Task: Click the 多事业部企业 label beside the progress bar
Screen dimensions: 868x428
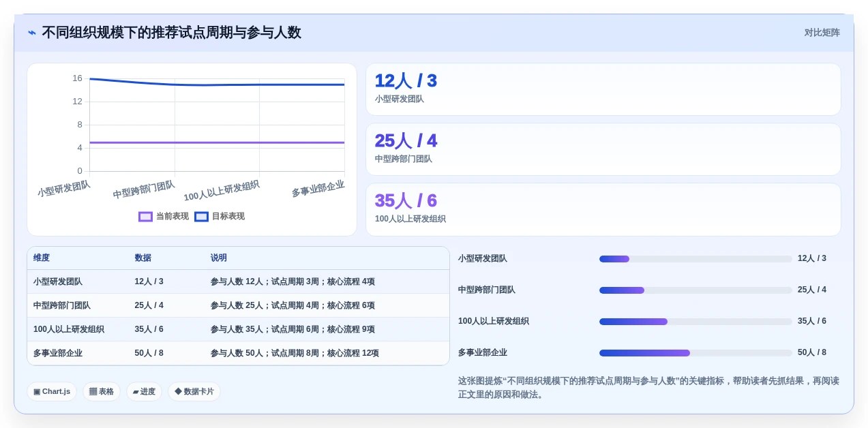Action: coord(483,353)
